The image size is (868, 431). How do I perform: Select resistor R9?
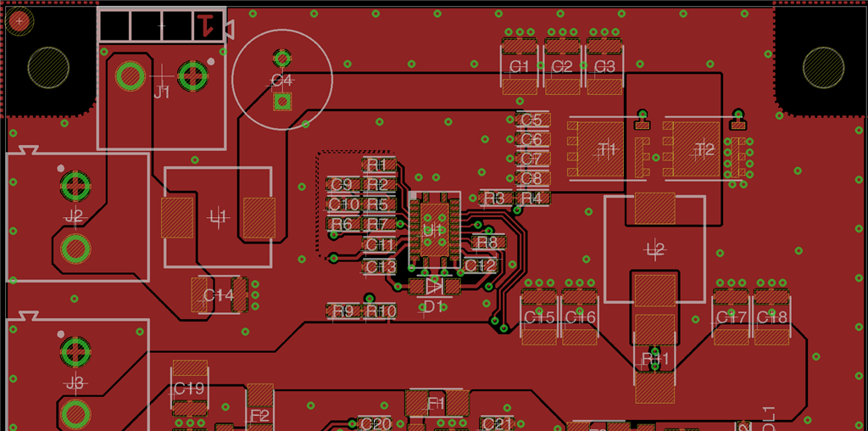coord(343,311)
